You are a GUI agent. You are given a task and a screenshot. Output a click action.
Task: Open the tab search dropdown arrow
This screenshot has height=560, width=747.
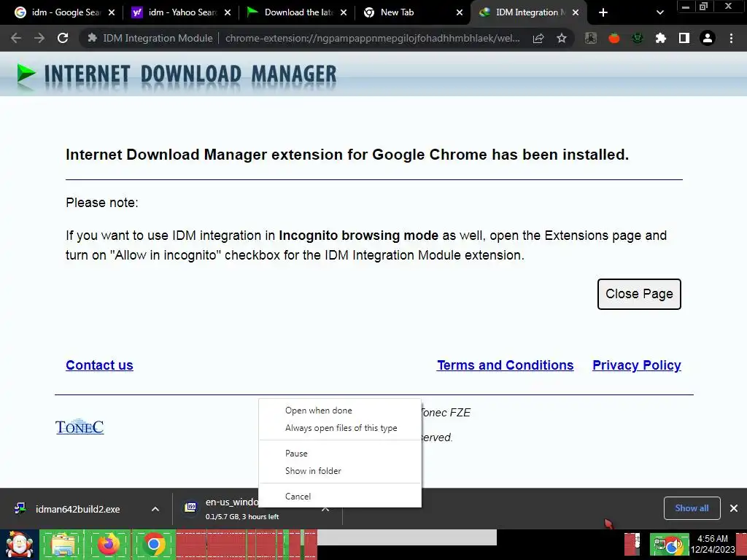pyautogui.click(x=659, y=12)
